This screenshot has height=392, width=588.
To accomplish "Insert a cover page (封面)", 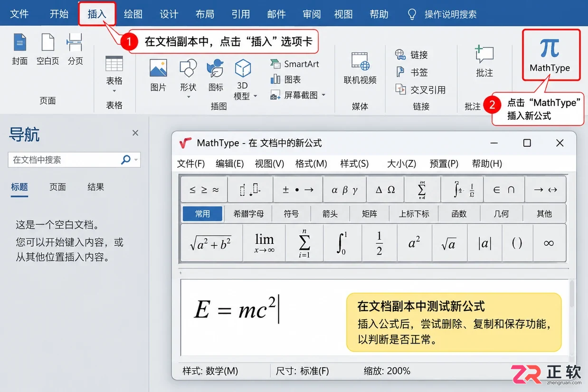I will coord(19,49).
